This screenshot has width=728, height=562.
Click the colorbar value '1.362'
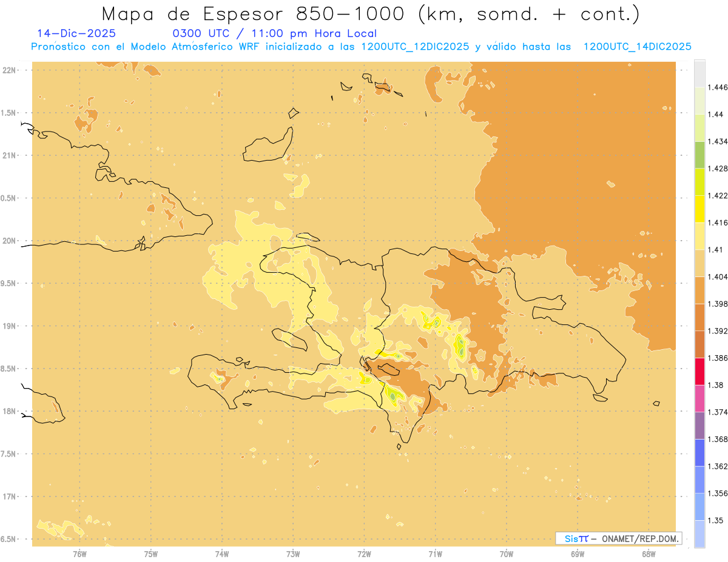[x=718, y=466]
